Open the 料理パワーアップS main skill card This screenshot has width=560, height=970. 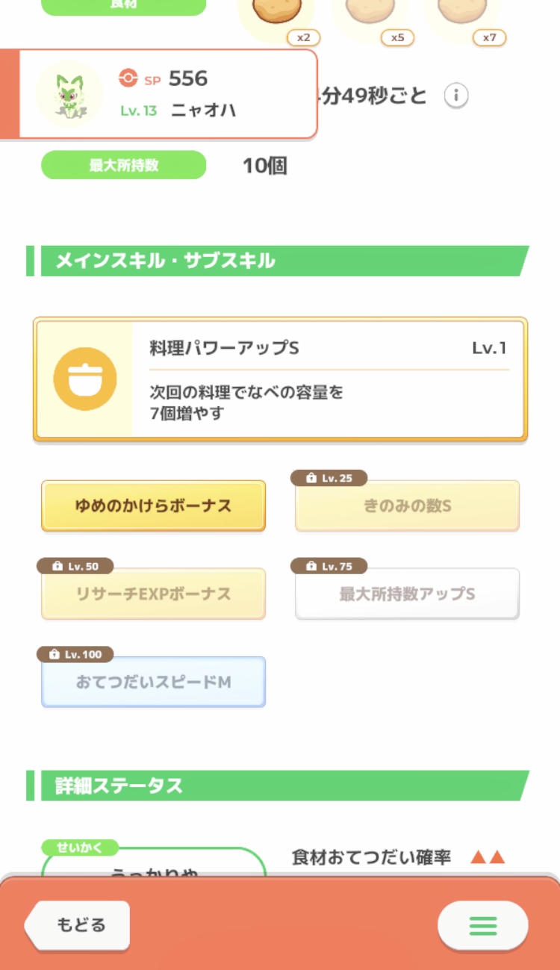329,379
